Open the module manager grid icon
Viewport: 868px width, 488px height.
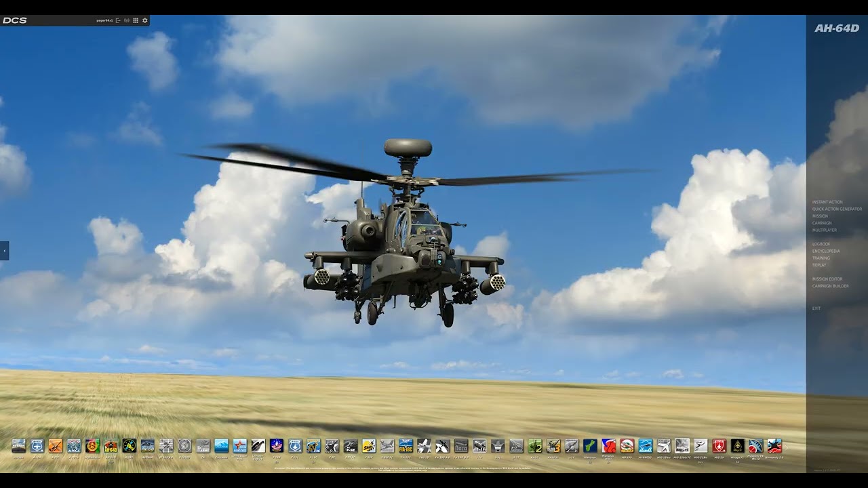pyautogui.click(x=136, y=20)
